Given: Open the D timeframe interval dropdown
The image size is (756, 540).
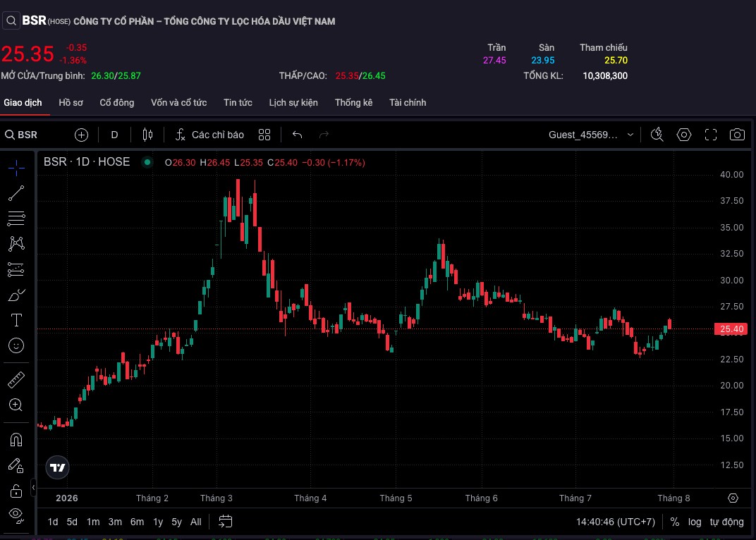Looking at the screenshot, I should pos(114,135).
